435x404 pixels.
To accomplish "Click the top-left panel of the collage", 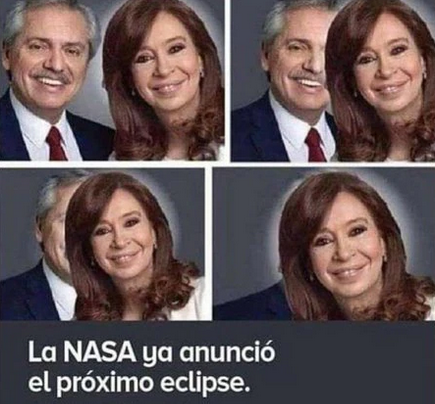I will coord(112,80).
